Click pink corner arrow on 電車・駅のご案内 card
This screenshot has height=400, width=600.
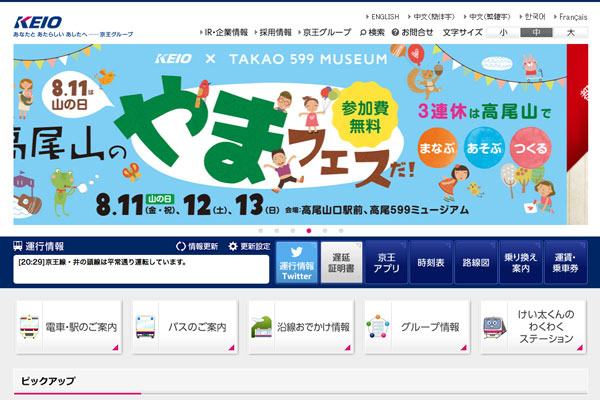coord(116,348)
